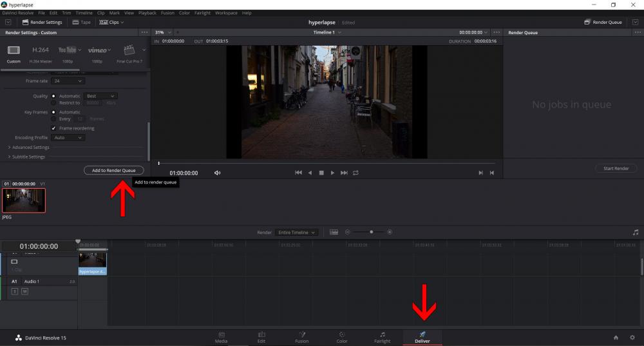Stop playback in the viewer

[x=321, y=173]
